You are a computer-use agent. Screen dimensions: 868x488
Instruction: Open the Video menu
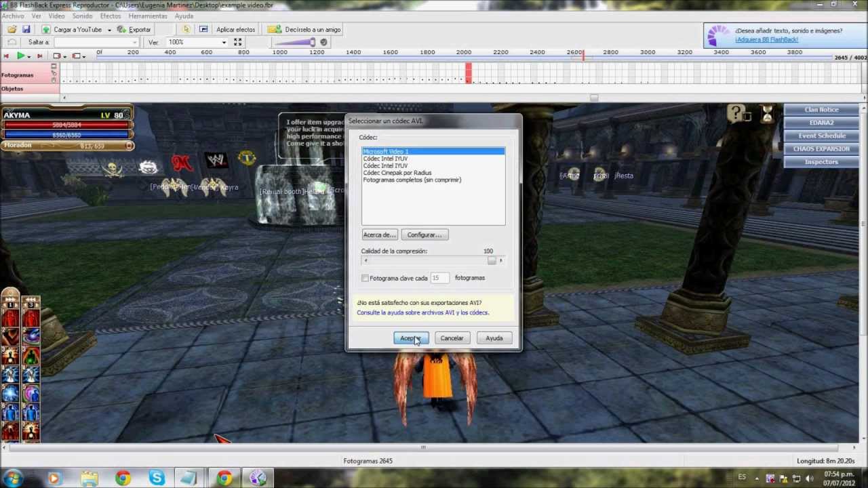point(56,16)
